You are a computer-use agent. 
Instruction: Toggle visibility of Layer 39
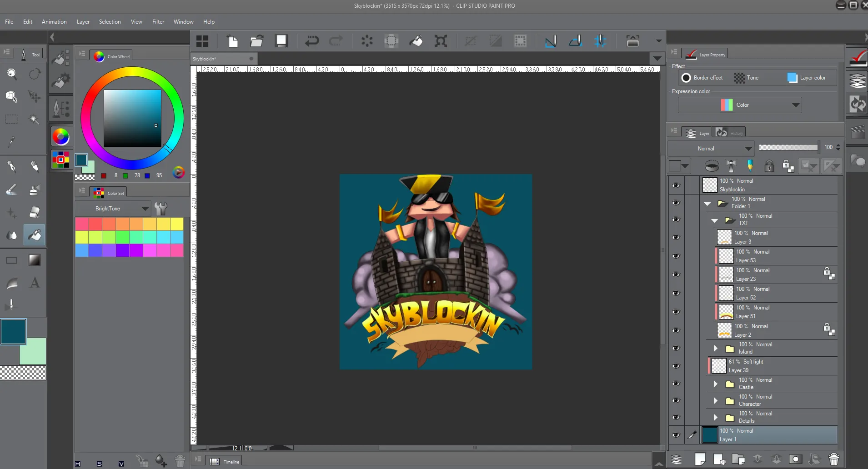[676, 366]
